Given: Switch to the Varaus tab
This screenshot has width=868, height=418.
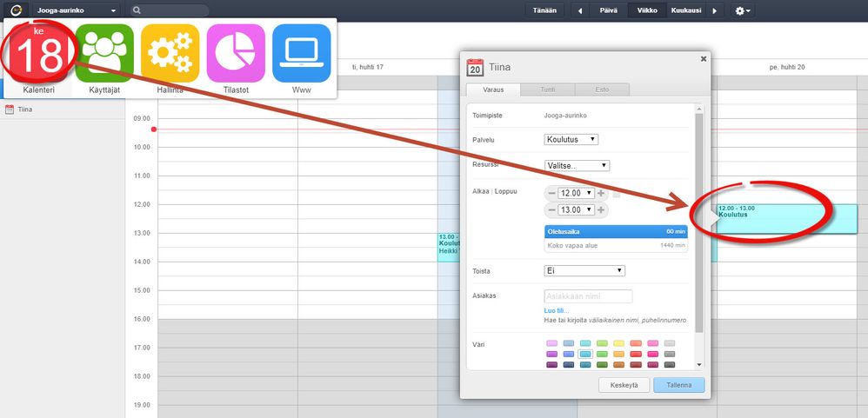Looking at the screenshot, I should (x=493, y=90).
